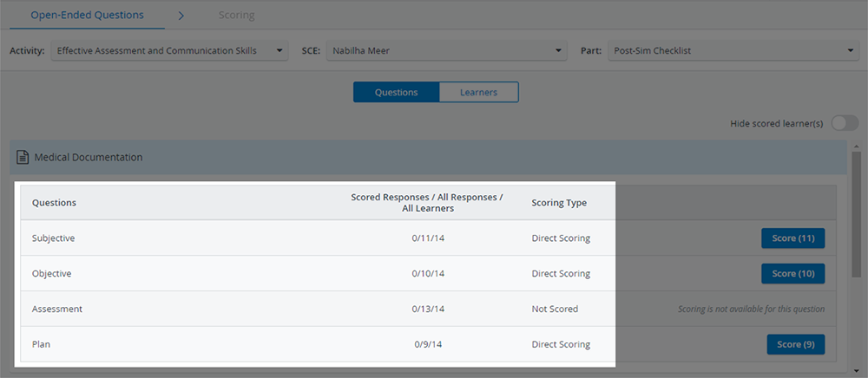Image resolution: width=868 pixels, height=378 pixels.
Task: Click Score (9) for Plan
Action: (x=795, y=344)
